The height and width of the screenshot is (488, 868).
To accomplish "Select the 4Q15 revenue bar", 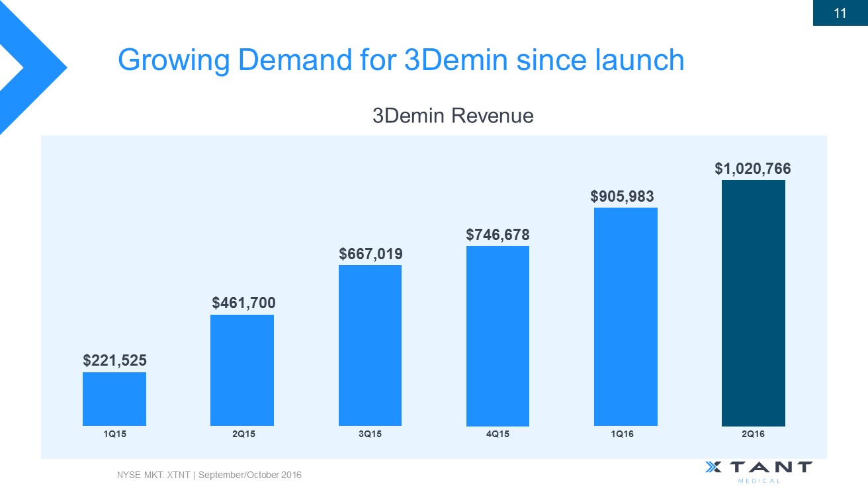I will [x=498, y=336].
